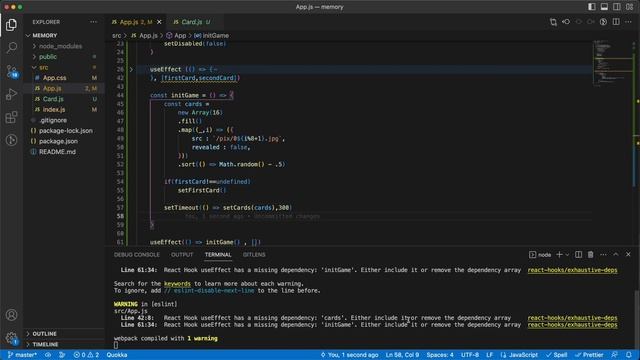Change file encoding UTF-8
This screenshot has height=360, width=640.
tap(470, 355)
